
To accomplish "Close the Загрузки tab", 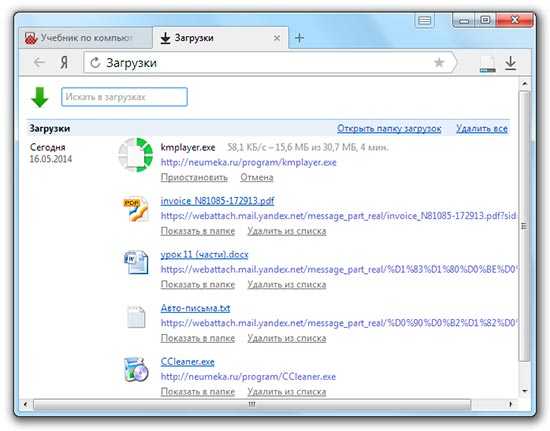I will click(277, 38).
